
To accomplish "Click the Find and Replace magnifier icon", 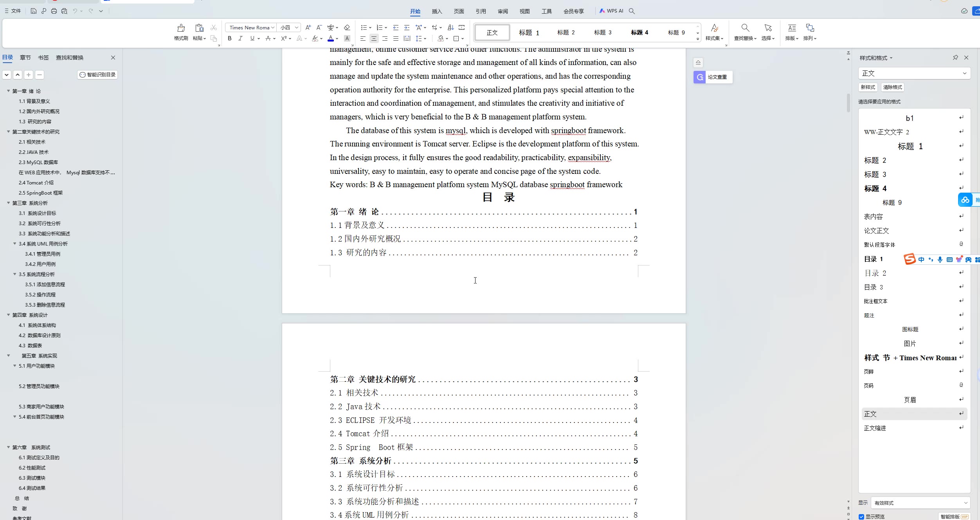I will [x=745, y=28].
